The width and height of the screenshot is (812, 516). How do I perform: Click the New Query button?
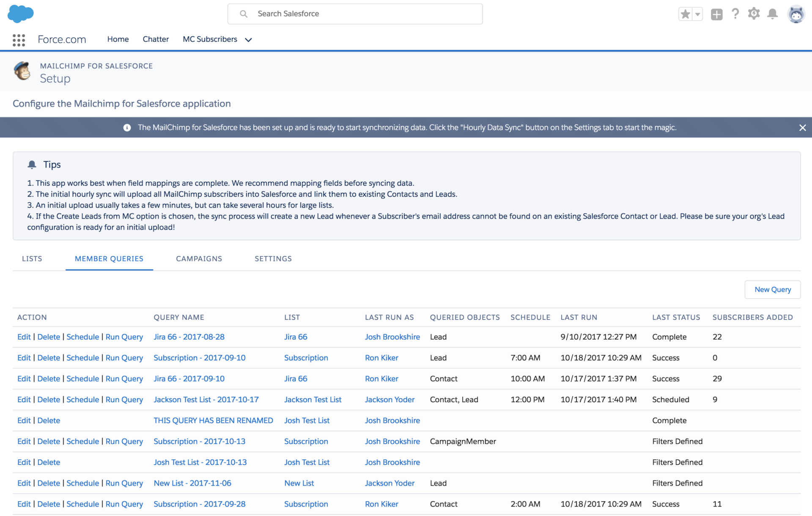click(x=772, y=289)
